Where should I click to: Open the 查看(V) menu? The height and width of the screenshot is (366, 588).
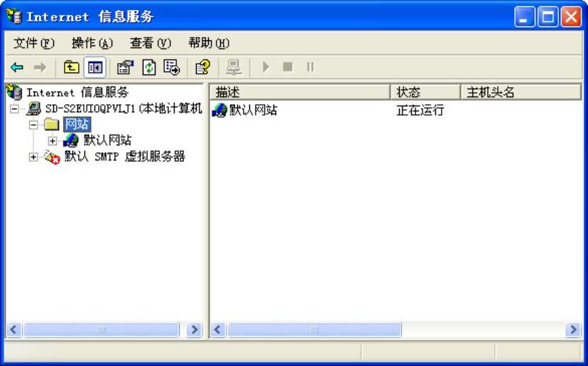151,43
